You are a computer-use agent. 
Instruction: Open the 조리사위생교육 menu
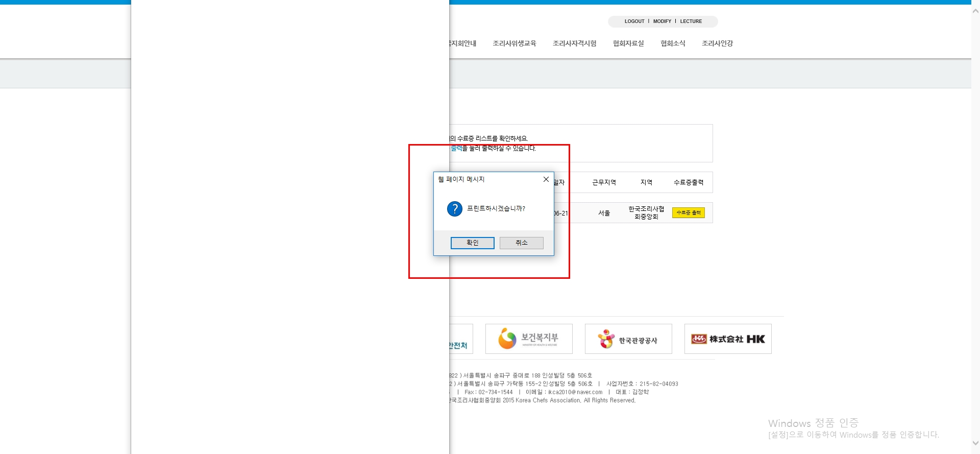pyautogui.click(x=514, y=43)
